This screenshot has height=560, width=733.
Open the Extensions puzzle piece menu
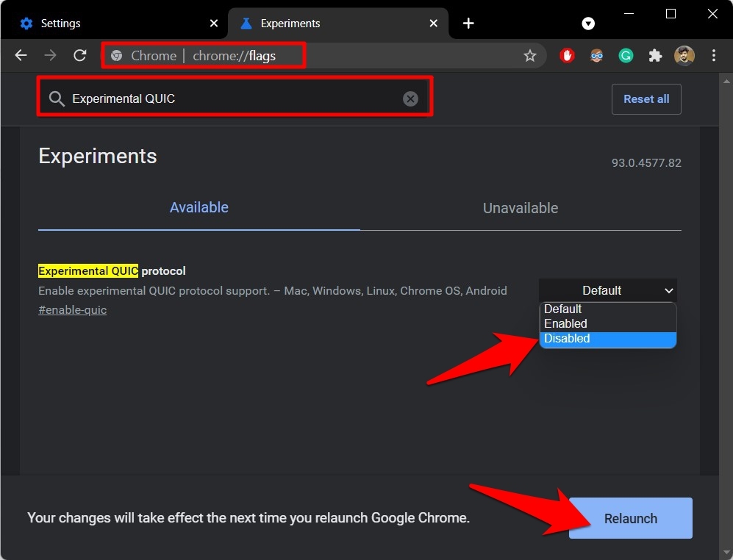(655, 55)
